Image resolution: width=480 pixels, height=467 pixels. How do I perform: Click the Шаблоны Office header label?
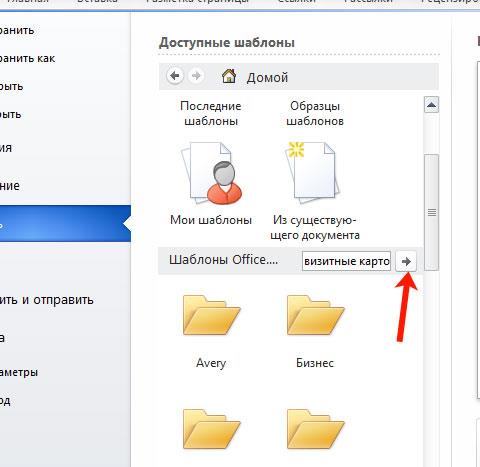(x=223, y=260)
